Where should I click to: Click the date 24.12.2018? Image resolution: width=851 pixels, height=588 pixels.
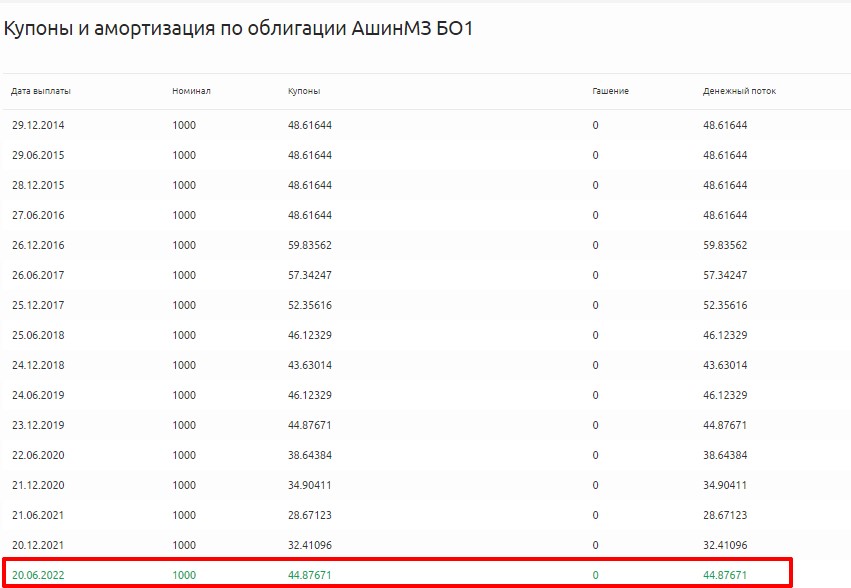click(38, 365)
